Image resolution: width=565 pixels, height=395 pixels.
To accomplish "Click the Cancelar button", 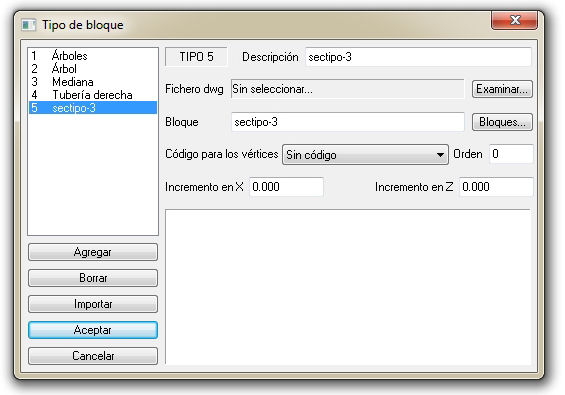I will click(93, 356).
